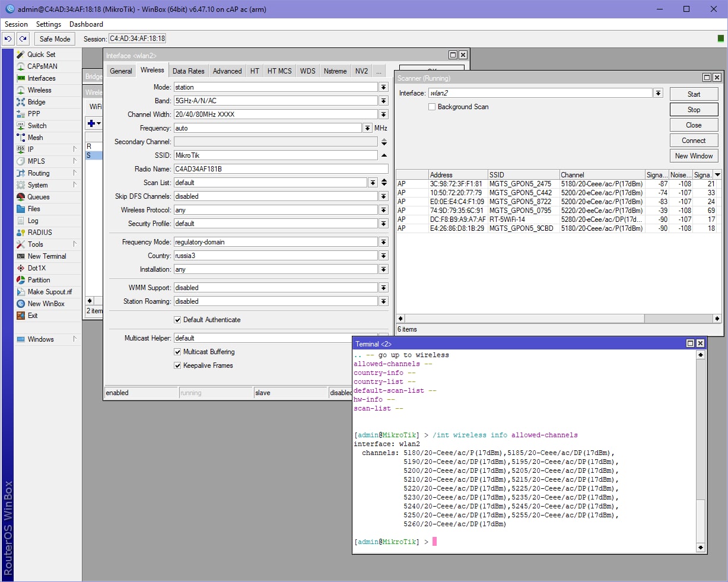Open New WinBox from sidebar
The image size is (728, 582).
pos(46,303)
